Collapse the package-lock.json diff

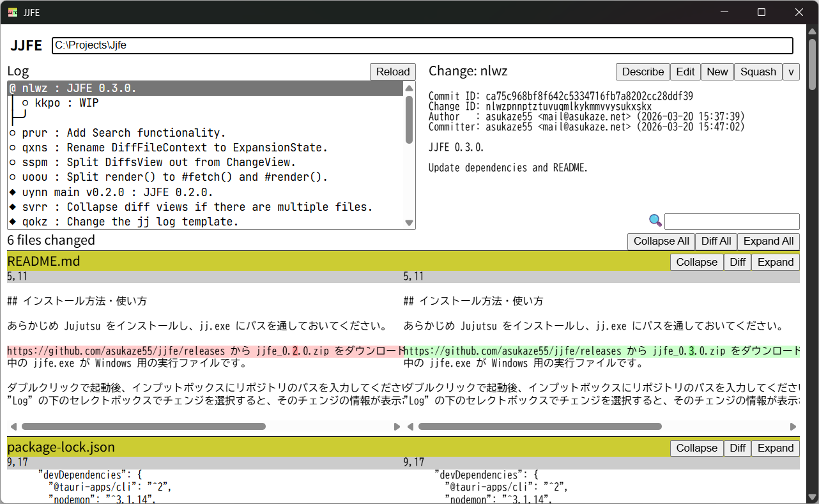tap(697, 448)
